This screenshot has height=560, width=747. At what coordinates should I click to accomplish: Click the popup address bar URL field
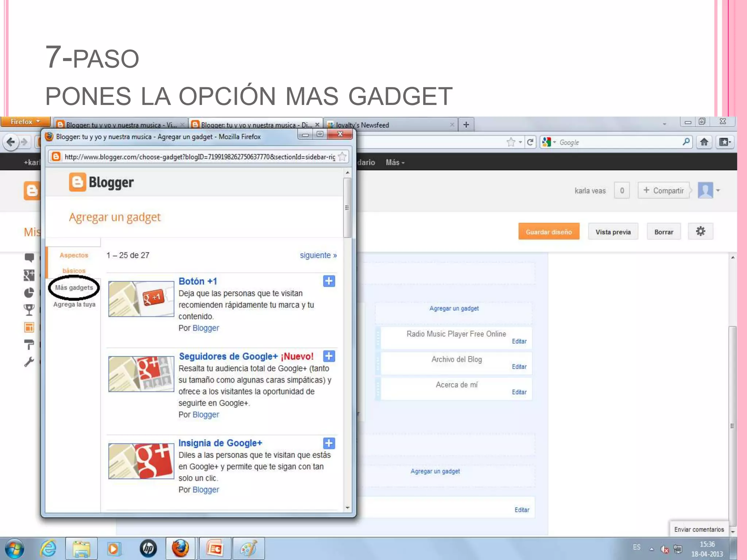coord(199,157)
